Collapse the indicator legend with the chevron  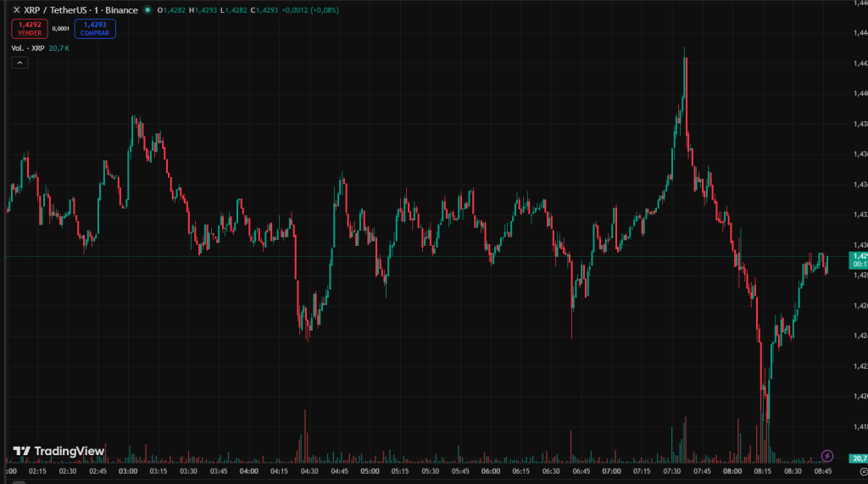click(19, 64)
